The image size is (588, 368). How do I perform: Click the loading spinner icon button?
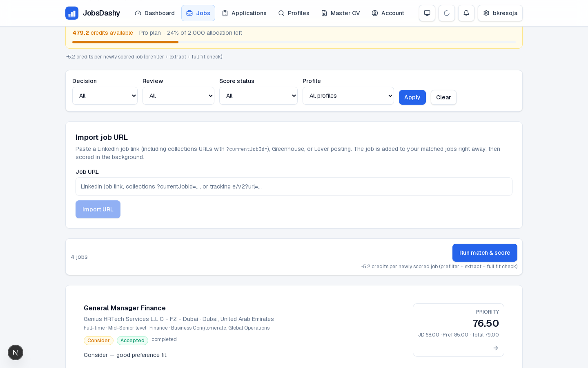click(x=447, y=13)
